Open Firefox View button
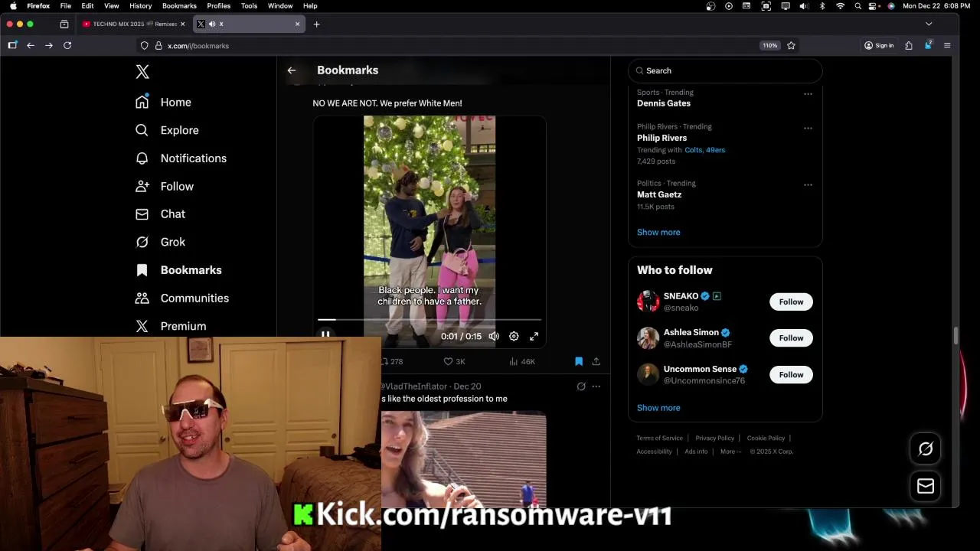980x551 pixels. [64, 24]
